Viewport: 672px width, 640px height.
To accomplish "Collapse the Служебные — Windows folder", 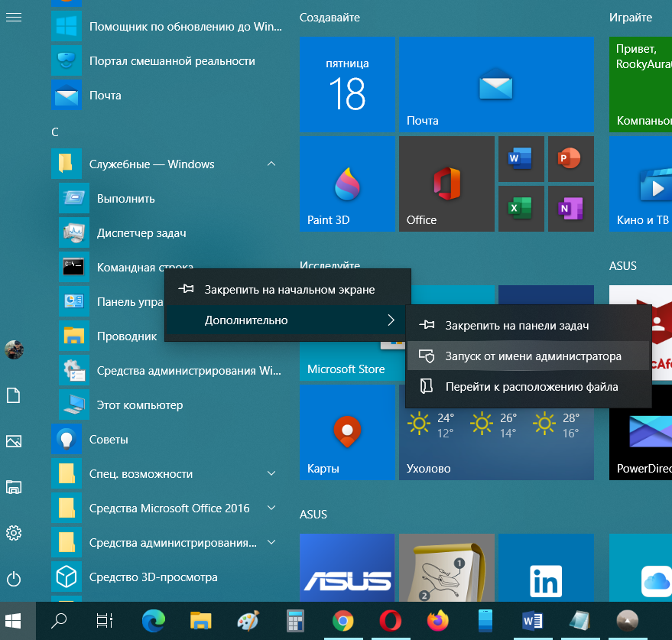I will pyautogui.click(x=271, y=164).
